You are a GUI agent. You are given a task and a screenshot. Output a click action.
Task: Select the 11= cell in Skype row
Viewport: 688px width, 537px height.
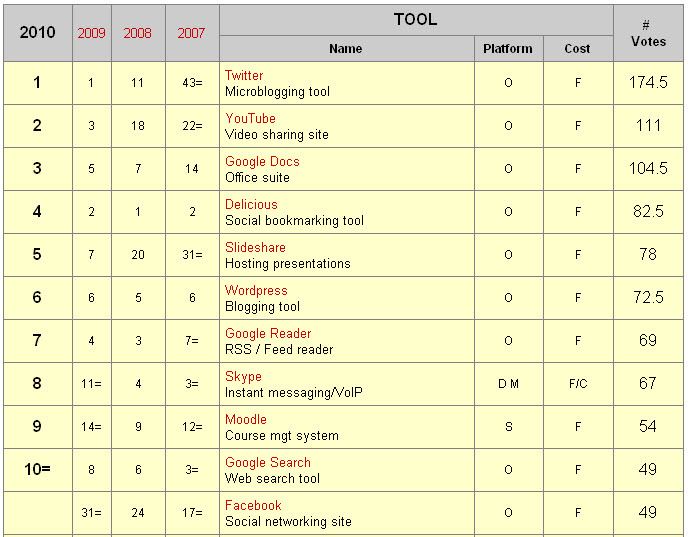tap(92, 383)
